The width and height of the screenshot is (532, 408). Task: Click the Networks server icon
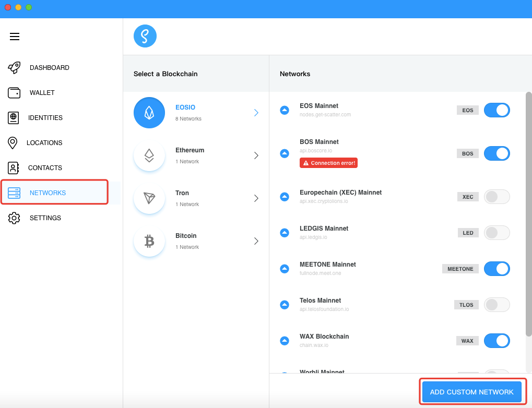[14, 193]
